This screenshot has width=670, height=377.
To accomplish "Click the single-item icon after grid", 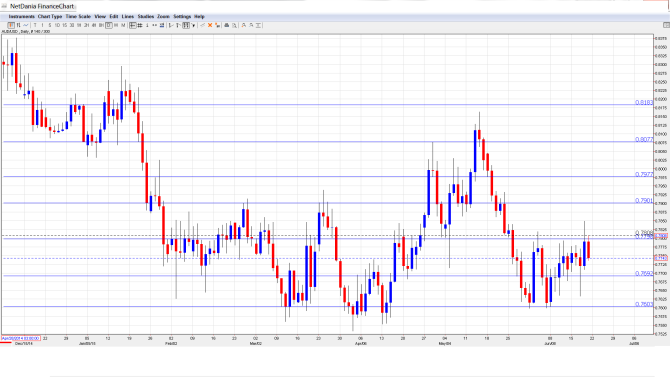I will [x=147, y=26].
